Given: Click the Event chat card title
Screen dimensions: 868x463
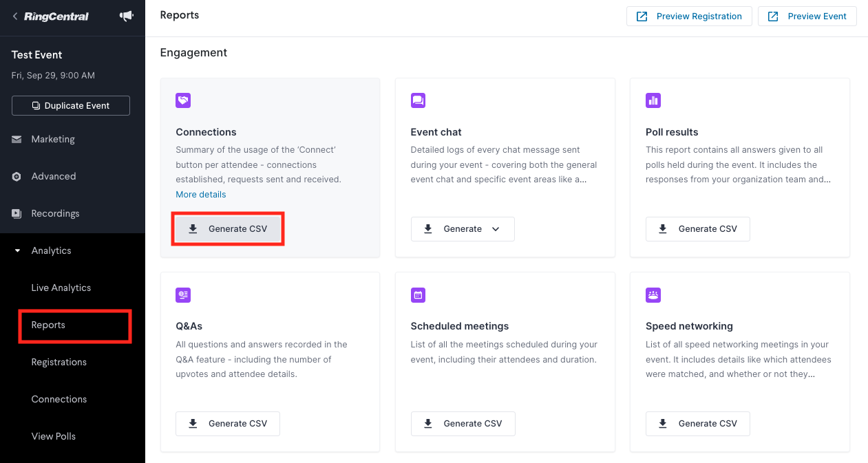Looking at the screenshot, I should coord(436,132).
